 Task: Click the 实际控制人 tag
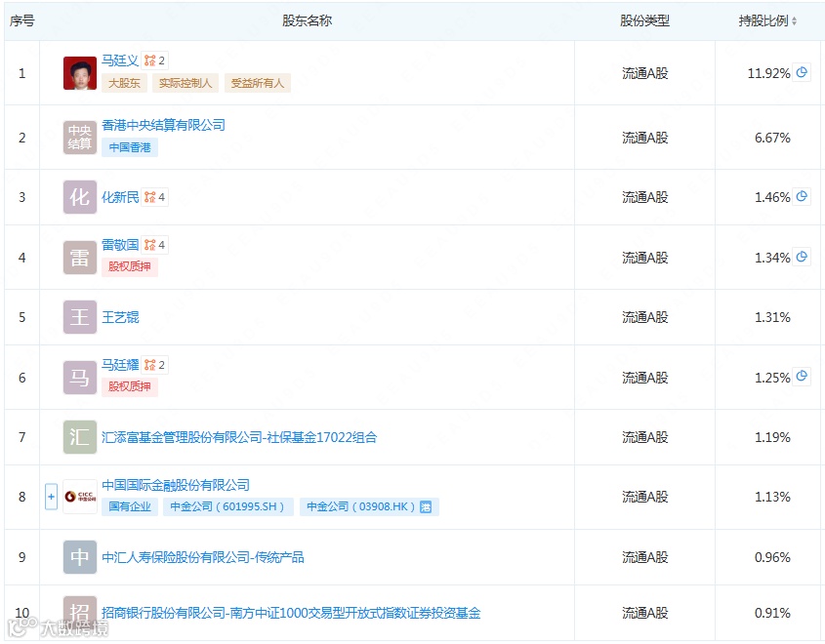(186, 83)
